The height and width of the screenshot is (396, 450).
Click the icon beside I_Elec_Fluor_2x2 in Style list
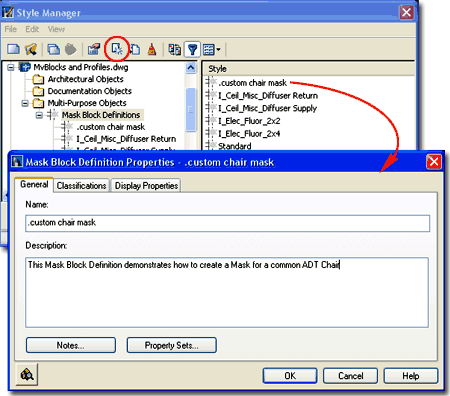[x=211, y=120]
